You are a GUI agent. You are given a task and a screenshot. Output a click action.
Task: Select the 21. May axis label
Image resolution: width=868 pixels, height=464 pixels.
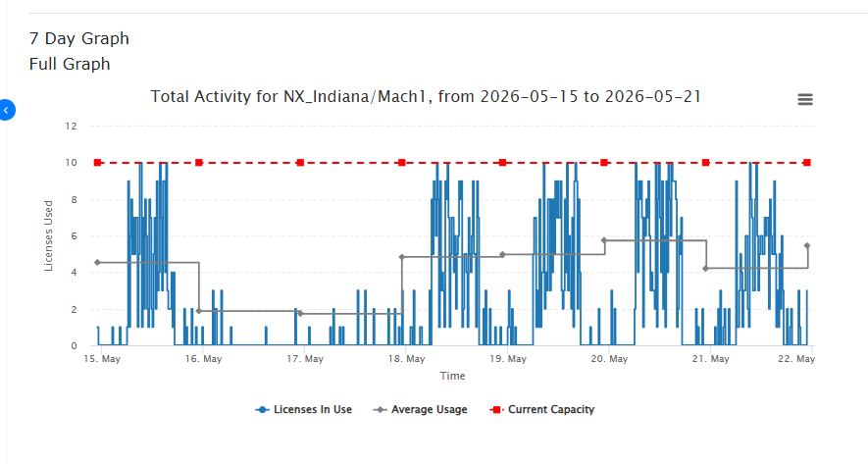point(711,359)
